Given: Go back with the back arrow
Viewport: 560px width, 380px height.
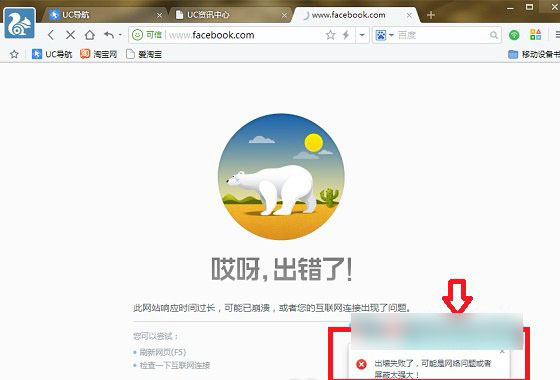Looking at the screenshot, I should click(51, 35).
